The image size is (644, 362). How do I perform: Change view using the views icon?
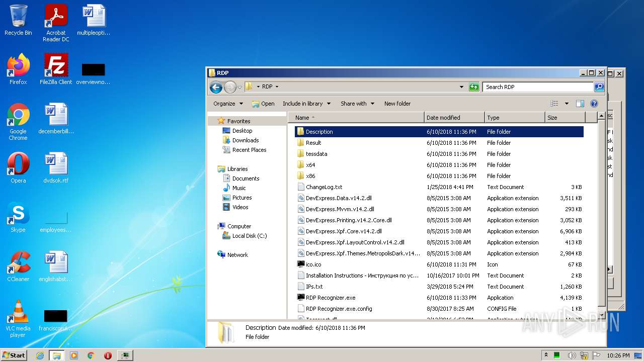click(554, 104)
